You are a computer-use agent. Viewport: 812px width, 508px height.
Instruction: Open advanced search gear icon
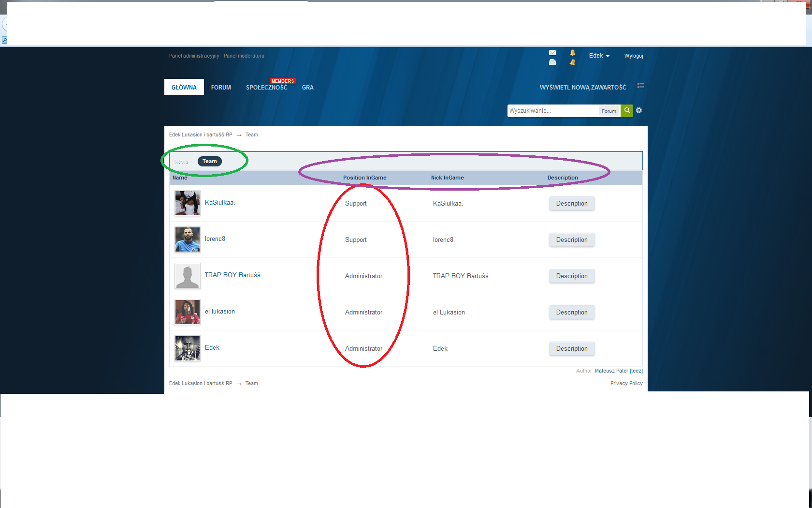pos(639,111)
